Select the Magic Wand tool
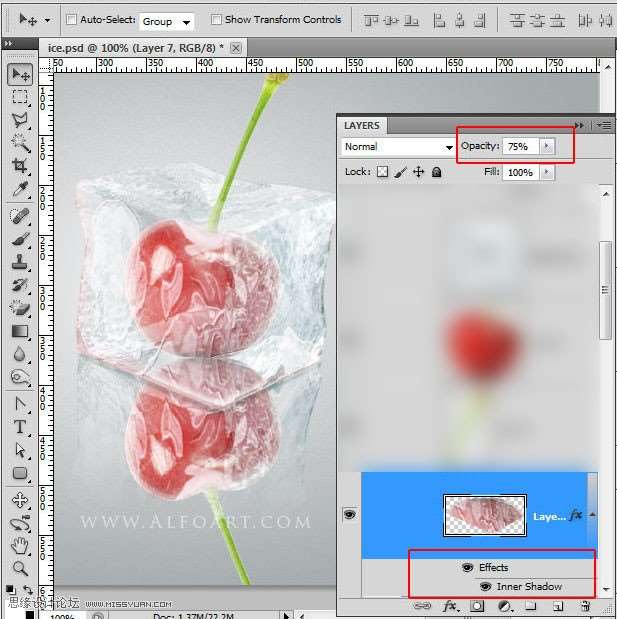The width and height of the screenshot is (617, 619). point(20,143)
